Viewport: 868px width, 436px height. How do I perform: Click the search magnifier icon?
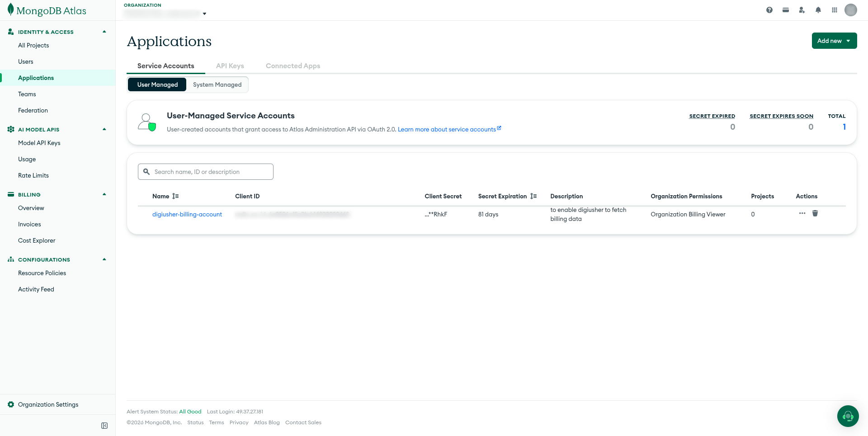[146, 172]
